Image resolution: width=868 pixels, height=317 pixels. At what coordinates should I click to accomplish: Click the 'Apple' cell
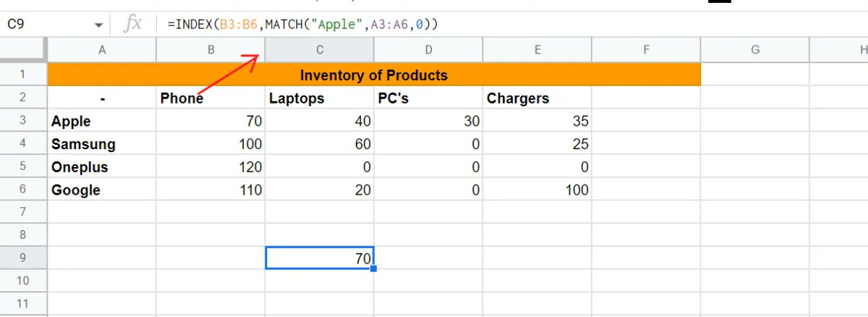click(102, 121)
